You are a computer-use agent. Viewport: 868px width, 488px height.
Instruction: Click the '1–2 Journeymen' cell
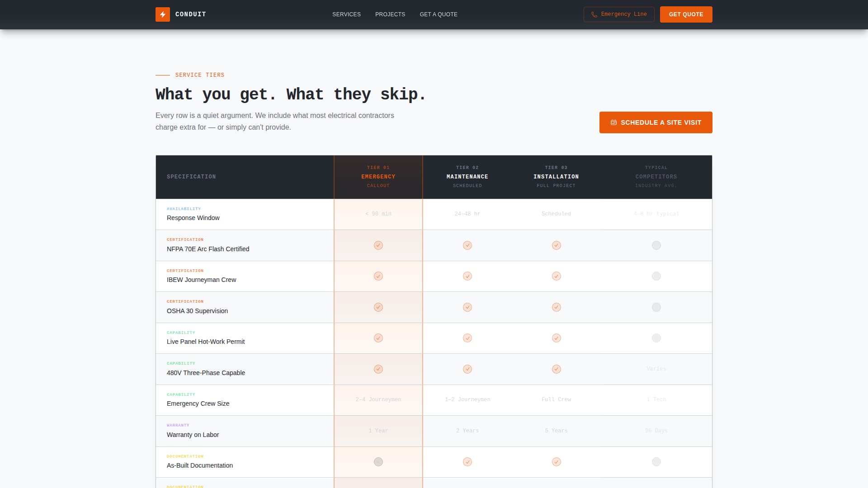467,399
